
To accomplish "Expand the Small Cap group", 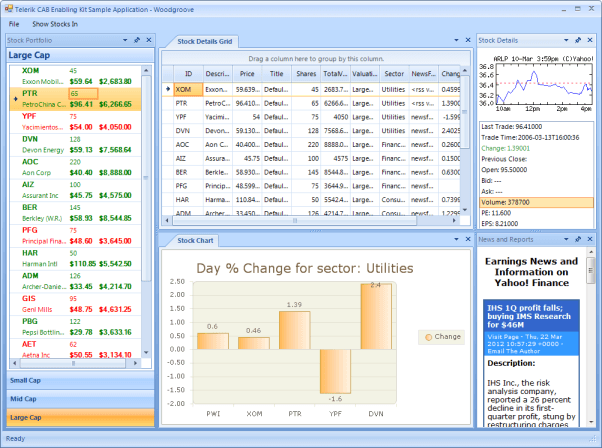I will click(x=80, y=380).
